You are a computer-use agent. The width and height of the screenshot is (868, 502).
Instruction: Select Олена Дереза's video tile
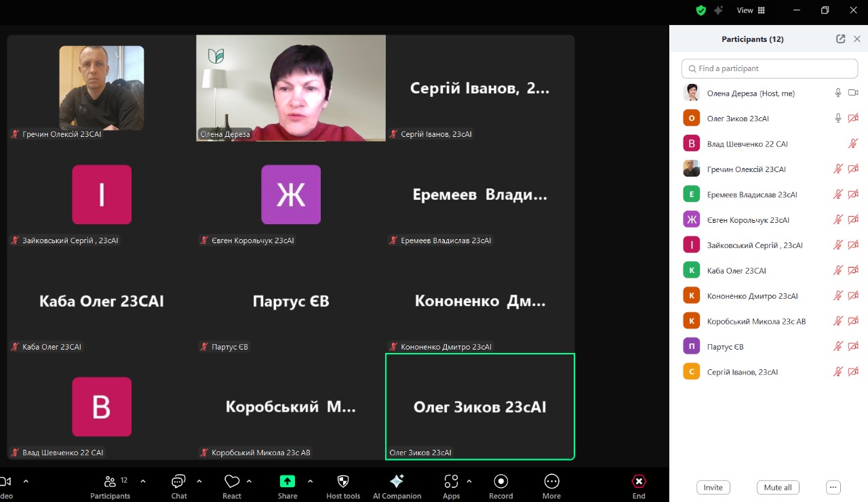291,88
